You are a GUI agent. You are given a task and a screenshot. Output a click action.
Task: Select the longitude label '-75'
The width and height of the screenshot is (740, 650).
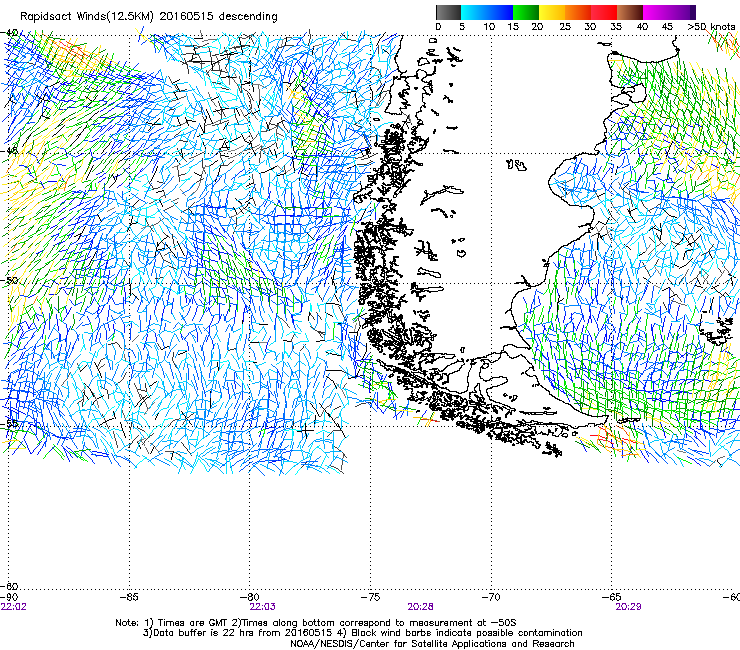370,597
